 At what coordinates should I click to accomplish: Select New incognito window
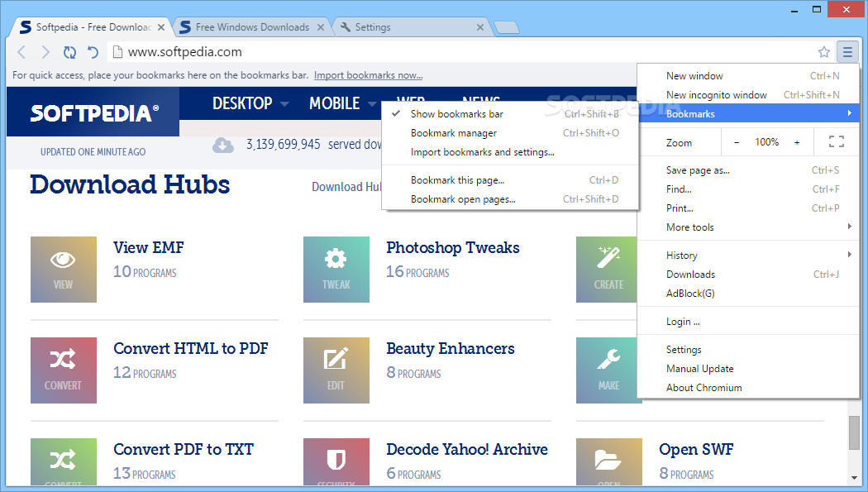[x=748, y=94]
